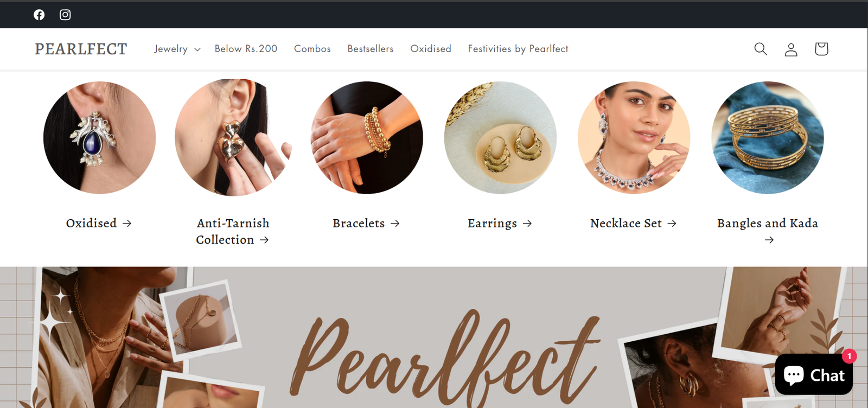This screenshot has height=408, width=868.
Task: Click the arrow beside Bangles and Kada
Action: (x=769, y=240)
